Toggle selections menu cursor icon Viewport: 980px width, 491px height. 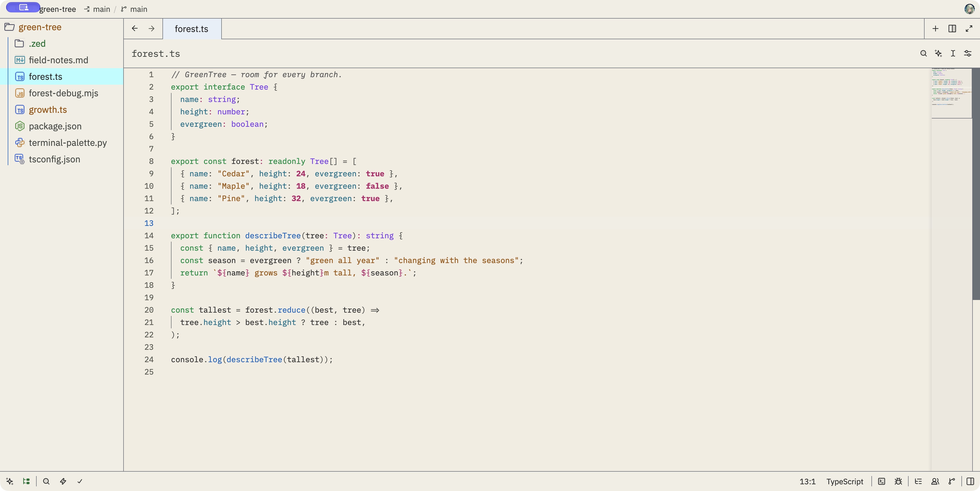point(953,53)
